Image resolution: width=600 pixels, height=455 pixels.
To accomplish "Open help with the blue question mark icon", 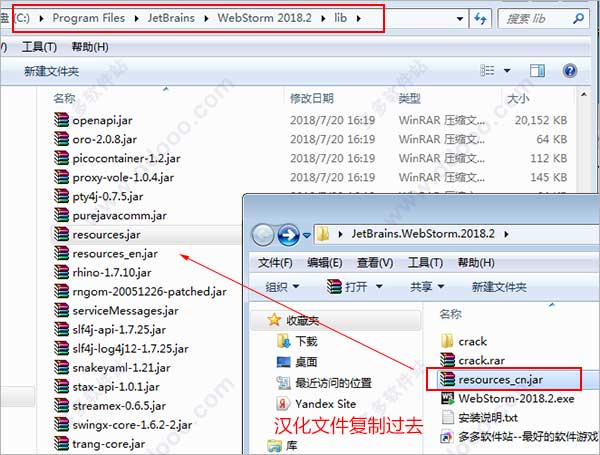I will 570,71.
